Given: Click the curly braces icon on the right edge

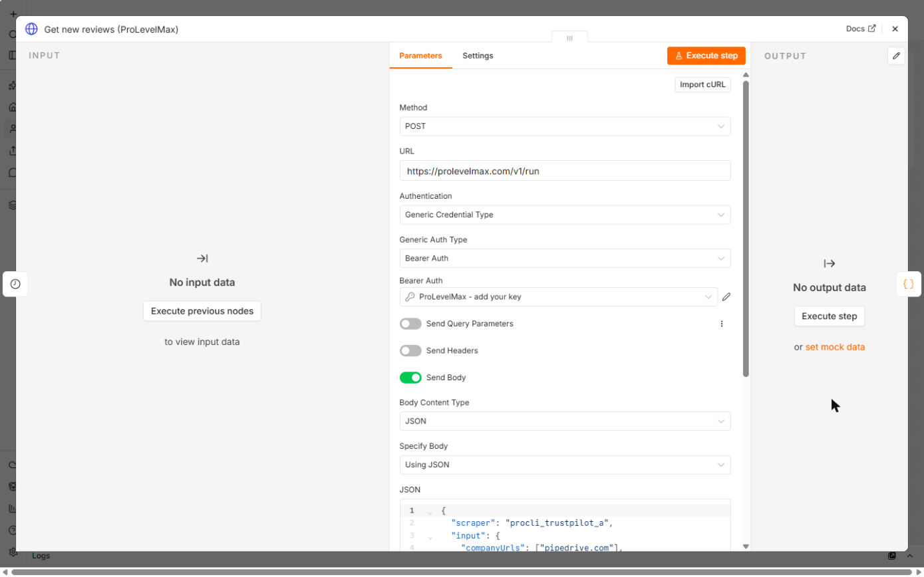Looking at the screenshot, I should 908,284.
